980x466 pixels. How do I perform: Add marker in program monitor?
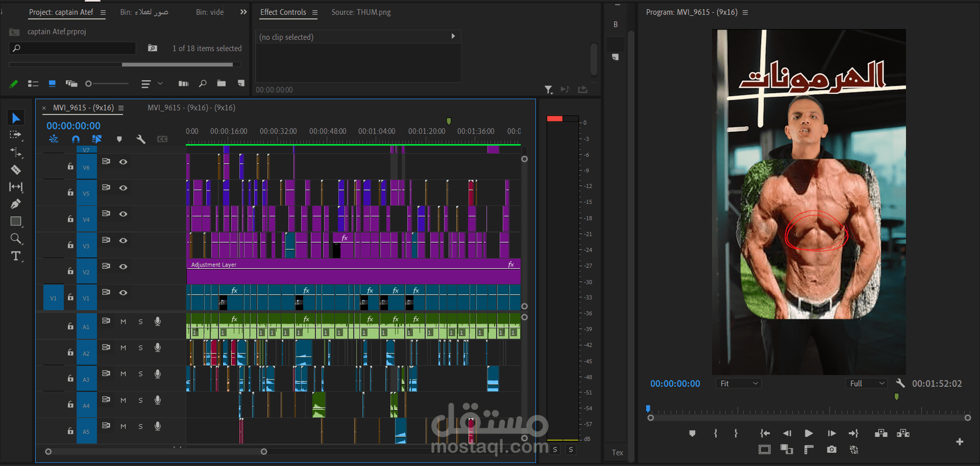pos(692,433)
